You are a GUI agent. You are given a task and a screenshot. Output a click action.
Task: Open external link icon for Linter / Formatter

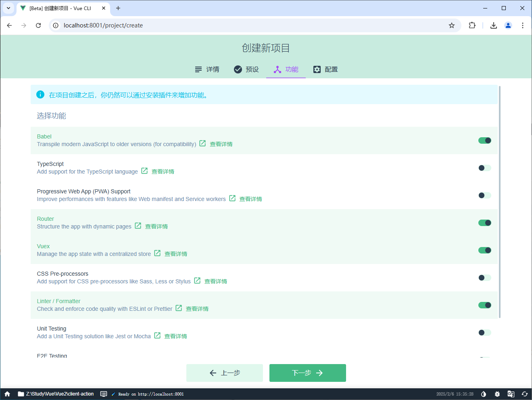click(179, 308)
